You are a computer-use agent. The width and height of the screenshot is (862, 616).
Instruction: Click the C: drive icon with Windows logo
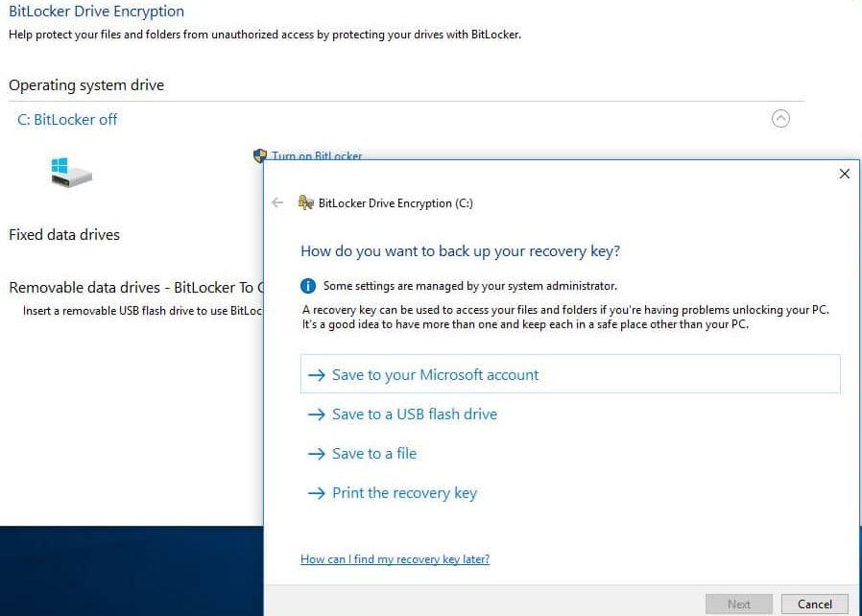[70, 171]
